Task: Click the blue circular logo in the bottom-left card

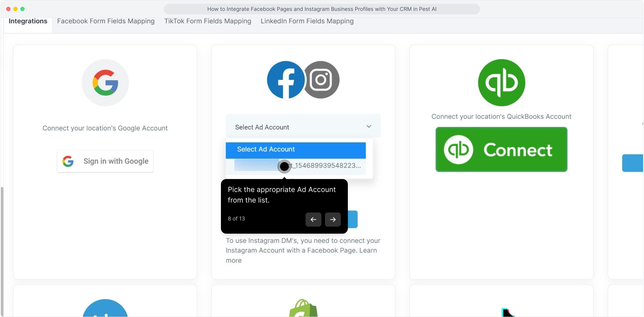Action: click(x=105, y=308)
